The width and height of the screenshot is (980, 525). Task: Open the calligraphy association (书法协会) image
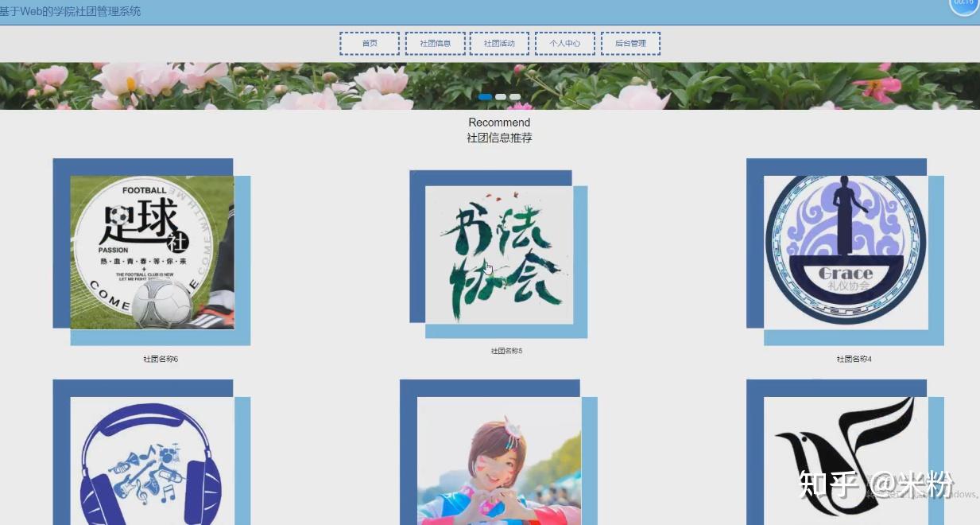[x=499, y=255]
